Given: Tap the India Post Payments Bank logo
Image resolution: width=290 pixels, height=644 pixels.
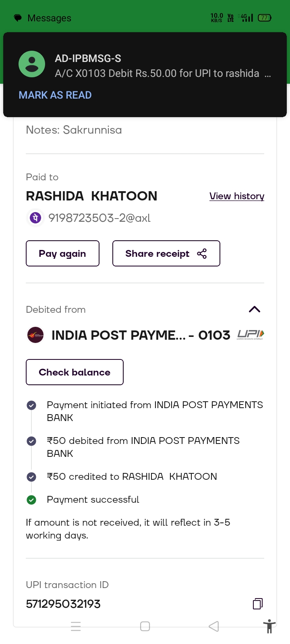Looking at the screenshot, I should [35, 335].
